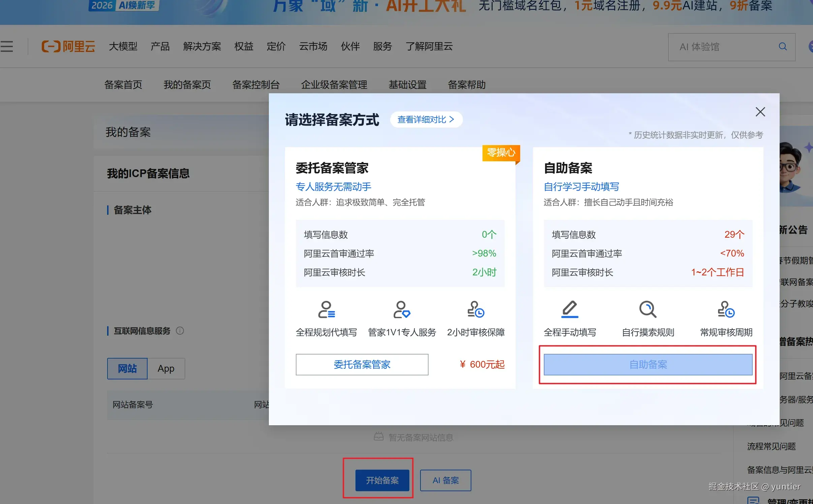
Task: Close the 请选择备案方式 dialog
Action: (x=760, y=112)
